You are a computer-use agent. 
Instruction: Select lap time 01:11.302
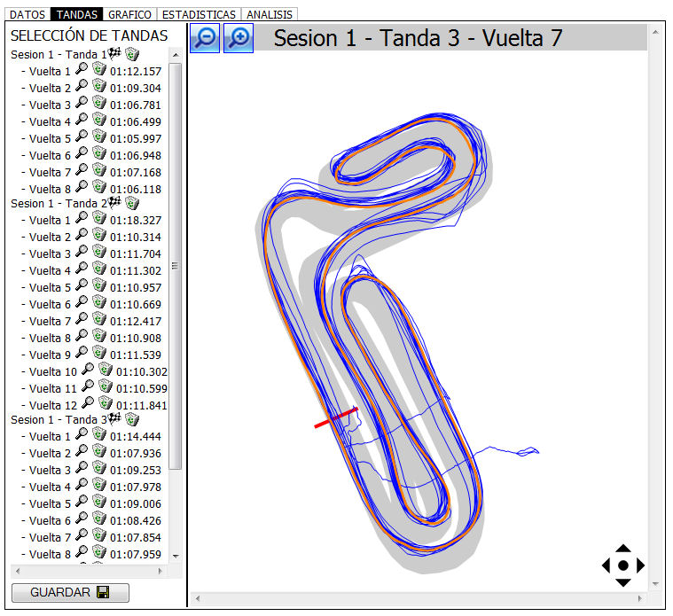pyautogui.click(x=136, y=270)
